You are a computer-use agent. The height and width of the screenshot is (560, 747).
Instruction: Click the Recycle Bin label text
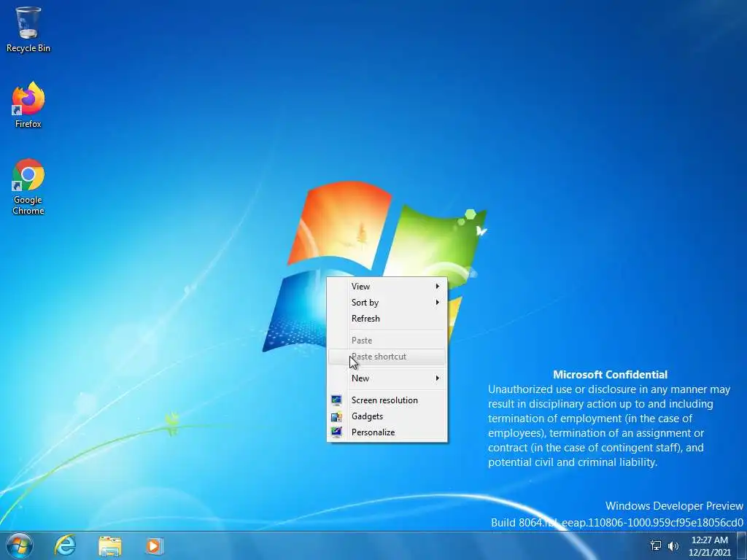point(28,48)
